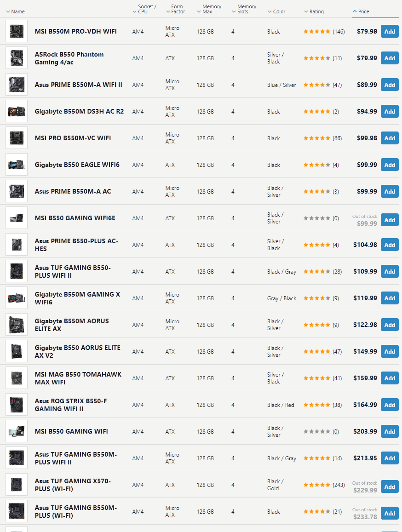Open MSI B550M PRO-VDH WIFI product link
Image resolution: width=402 pixels, height=532 pixels.
click(76, 31)
